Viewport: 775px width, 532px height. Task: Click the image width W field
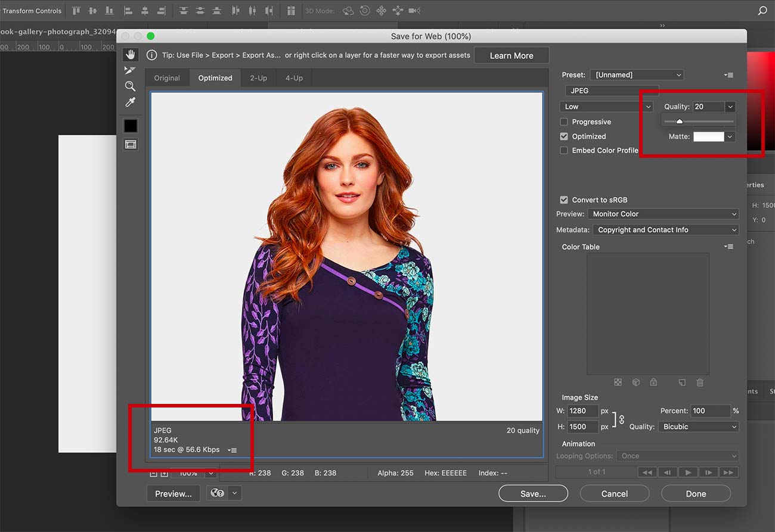[x=582, y=410]
